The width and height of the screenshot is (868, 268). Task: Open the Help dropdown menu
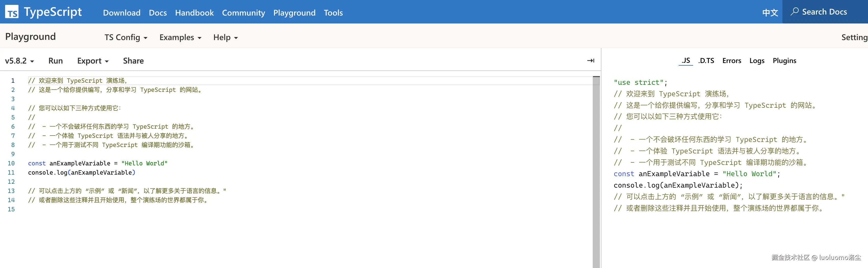click(226, 38)
